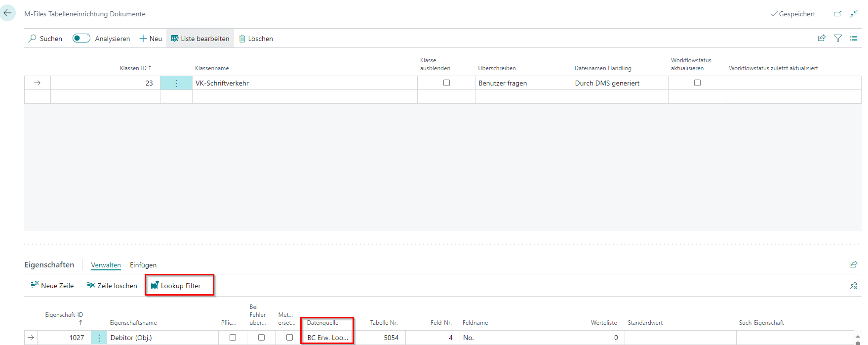Tick the Pflicht checkbox for Debitor (Obj.)
868x345 pixels.
coord(233,338)
